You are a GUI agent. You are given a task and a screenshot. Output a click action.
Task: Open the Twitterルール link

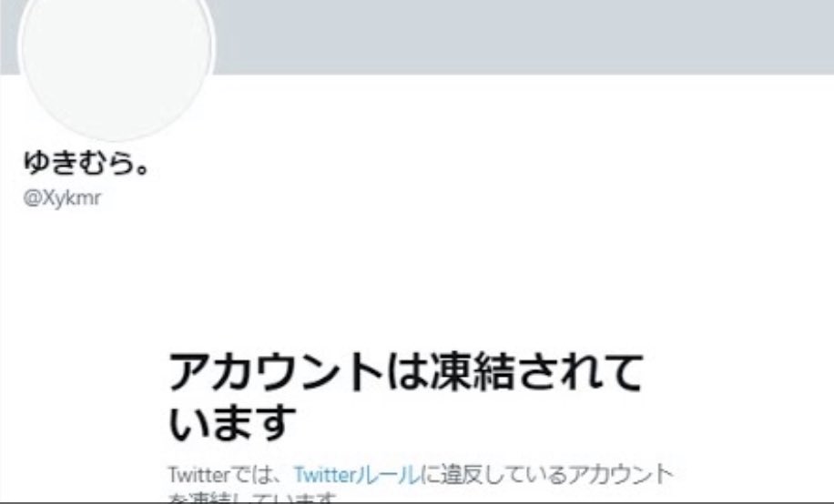pos(356,474)
